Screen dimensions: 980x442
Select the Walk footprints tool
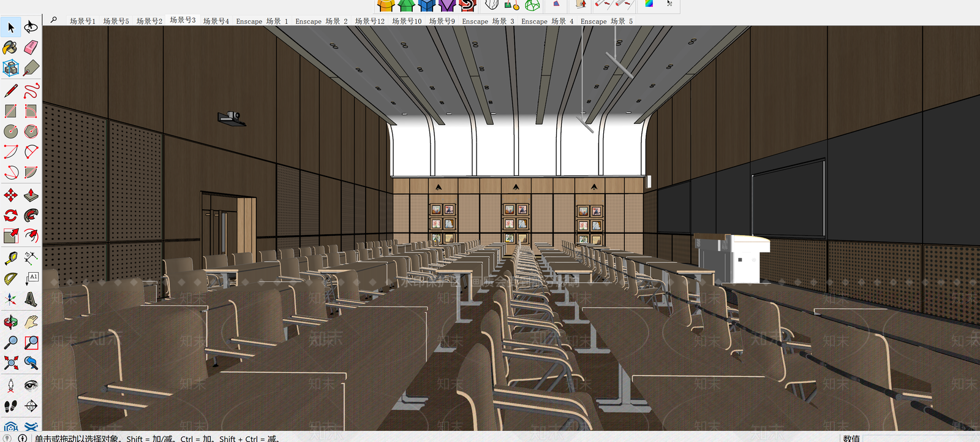(x=10, y=405)
